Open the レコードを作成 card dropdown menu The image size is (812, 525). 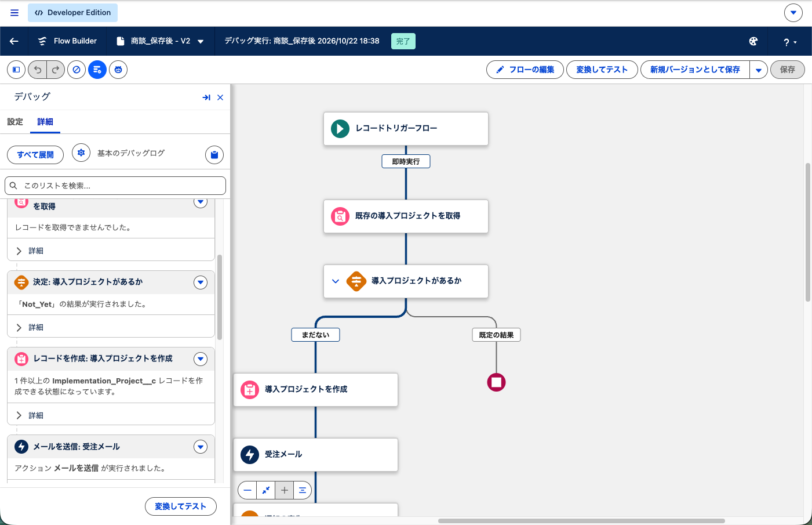click(x=201, y=359)
